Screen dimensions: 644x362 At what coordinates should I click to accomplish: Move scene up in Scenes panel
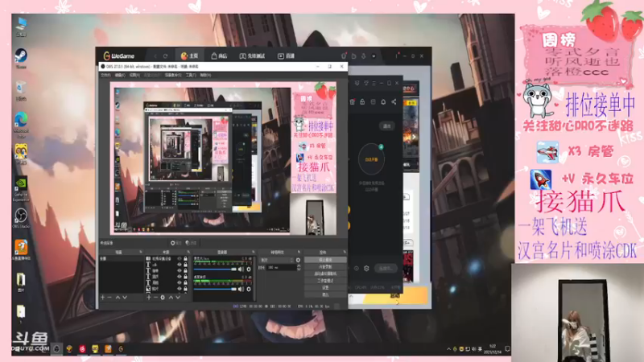click(x=118, y=297)
